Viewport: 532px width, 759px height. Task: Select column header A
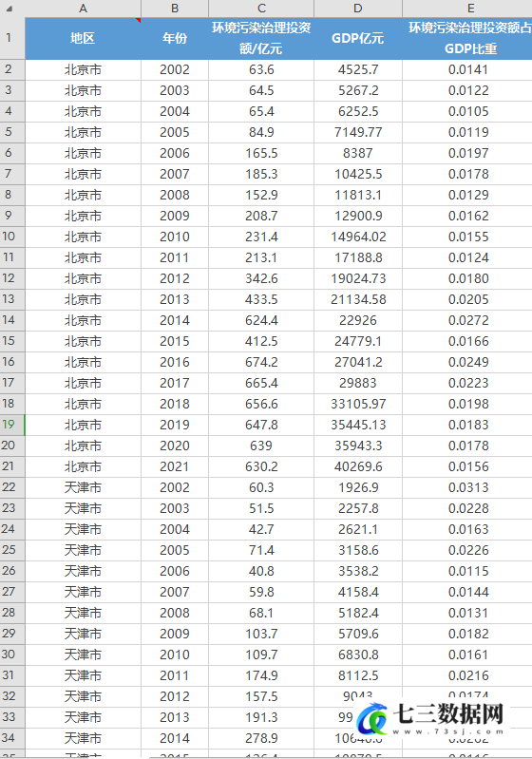pyautogui.click(x=84, y=9)
